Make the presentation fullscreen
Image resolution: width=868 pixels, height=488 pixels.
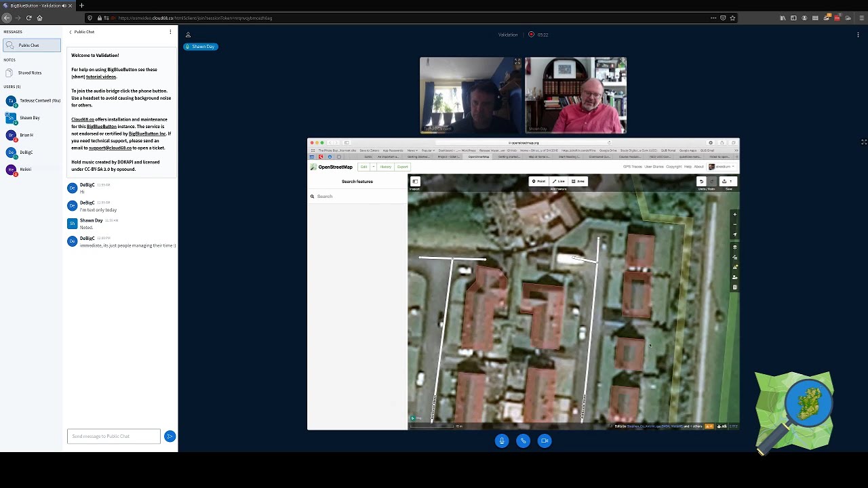click(864, 142)
